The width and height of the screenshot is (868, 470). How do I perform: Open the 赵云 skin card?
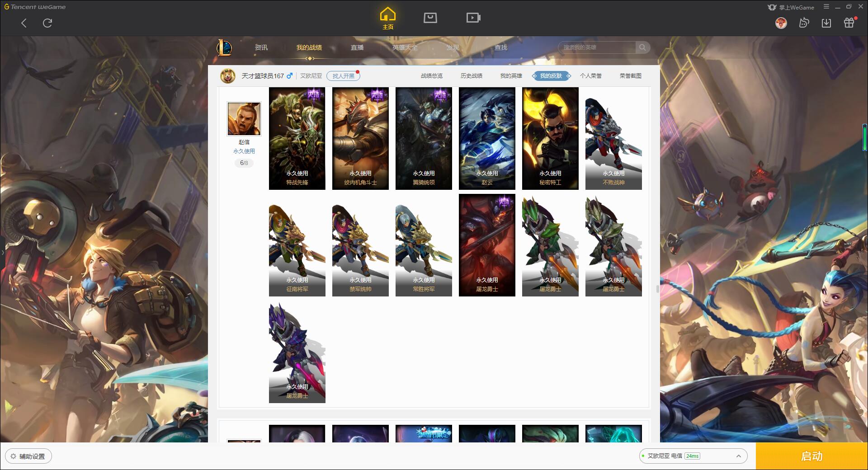pyautogui.click(x=487, y=138)
